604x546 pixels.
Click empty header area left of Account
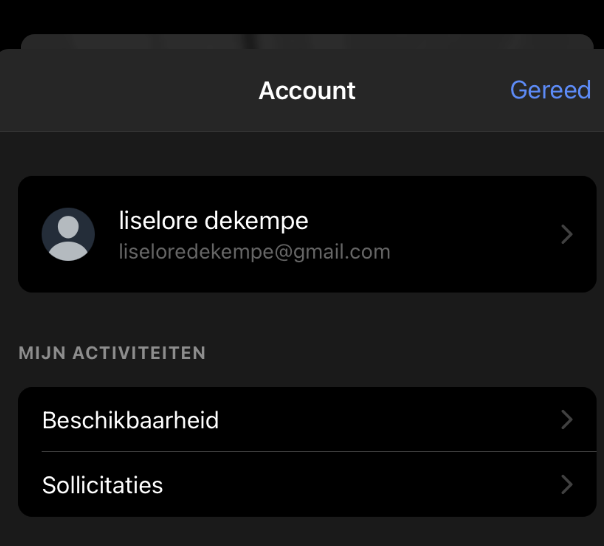[120, 91]
